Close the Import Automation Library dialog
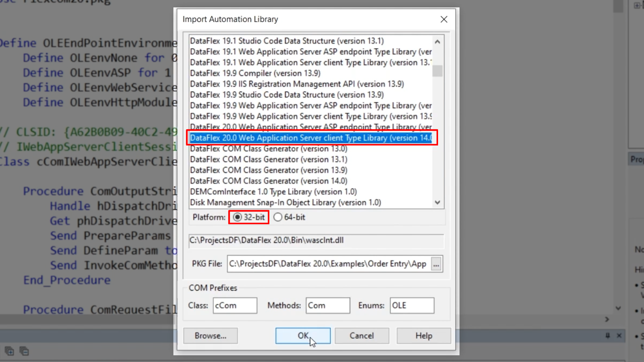Screen dimensions: 644x362 click(444, 19)
